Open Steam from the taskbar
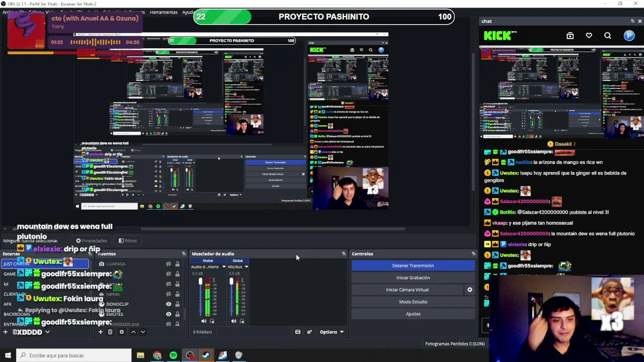644x362 pixels. click(206, 355)
